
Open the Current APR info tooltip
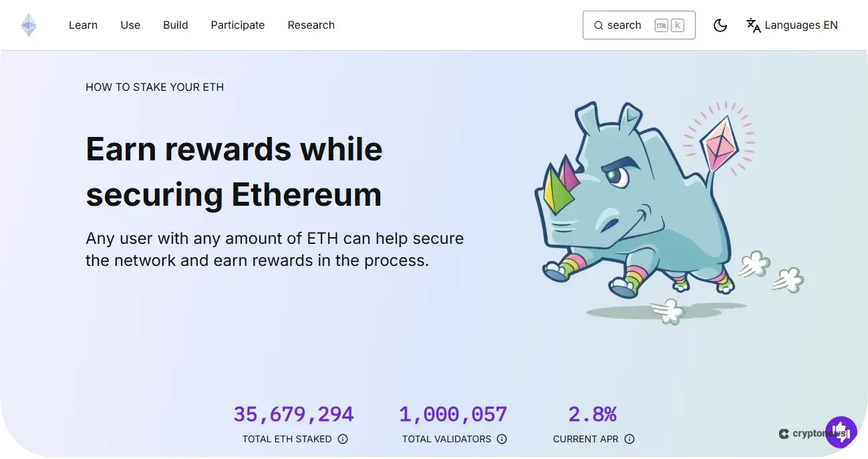629,439
